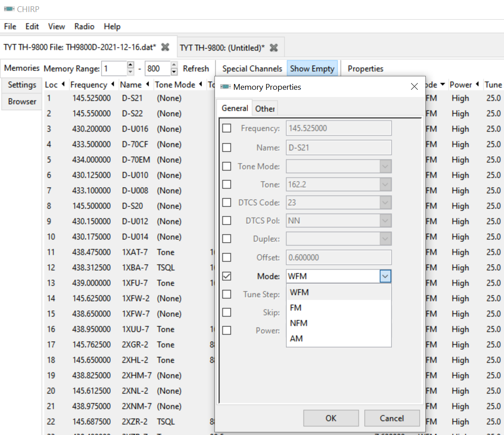This screenshot has height=435, width=504.
Task: Click the sort arrow beside Tone Mode column
Action: [200, 84]
